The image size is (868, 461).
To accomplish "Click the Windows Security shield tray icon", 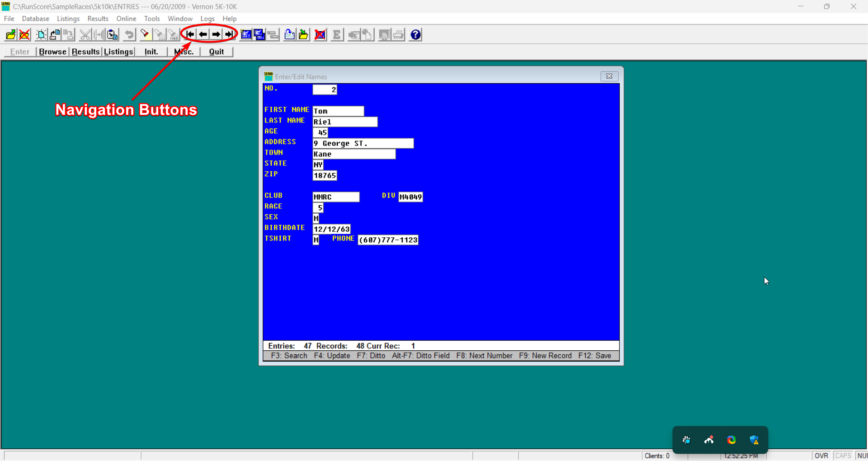I will coord(754,440).
